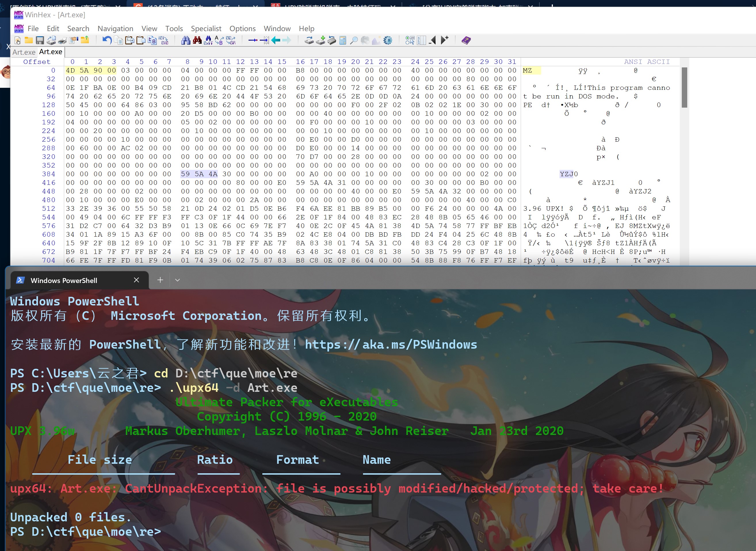Click the Clone Disk icon with green plus
Image resolution: width=756 pixels, height=551 pixels.
(x=321, y=41)
